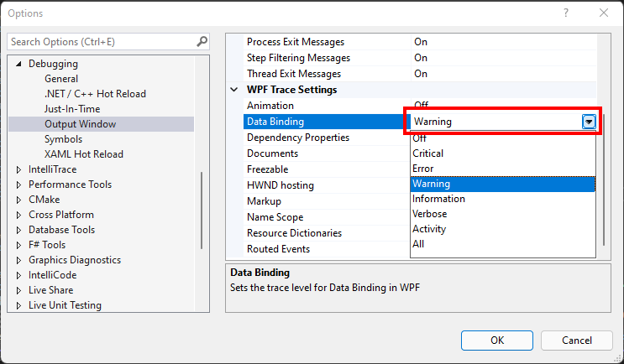Select the Performance Tools category label
The height and width of the screenshot is (364, 624).
tap(70, 185)
